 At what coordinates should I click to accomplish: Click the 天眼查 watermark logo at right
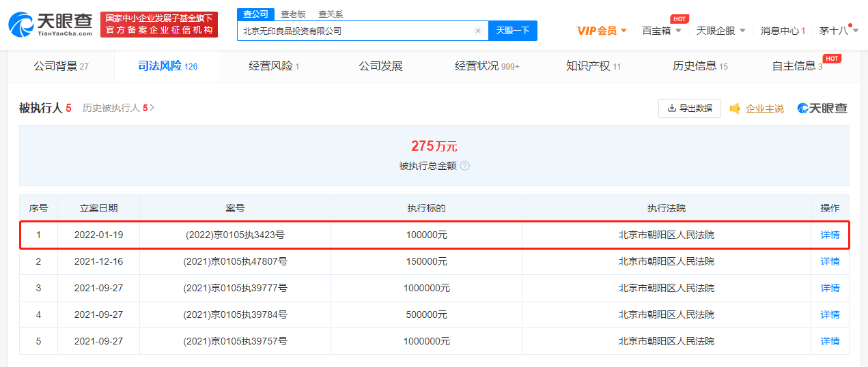(x=823, y=108)
